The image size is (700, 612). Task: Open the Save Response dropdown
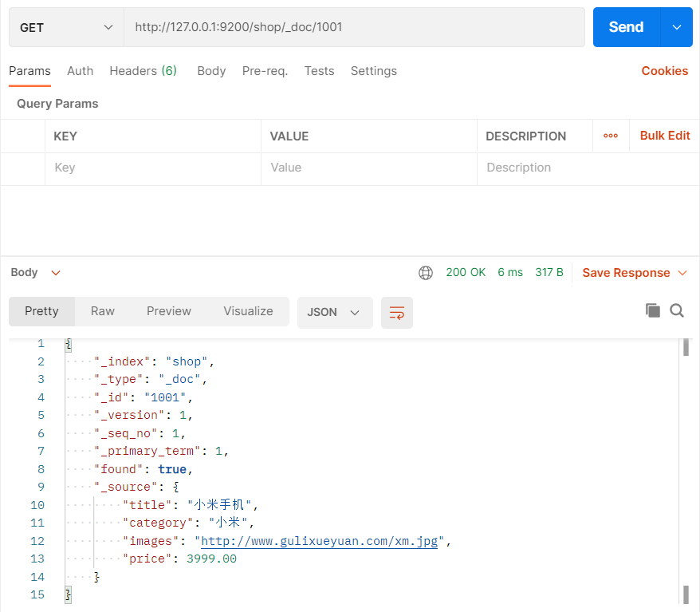(x=635, y=273)
